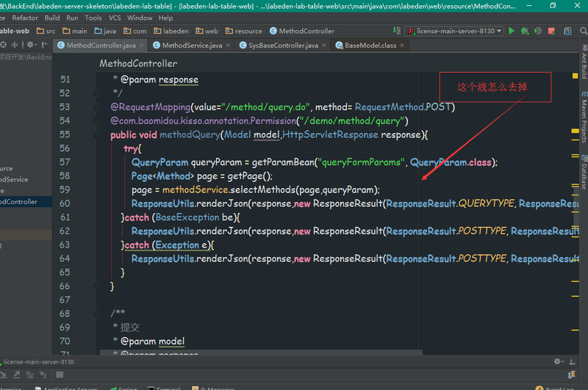Open the Refactor menu
Viewport: 588px width, 390px height.
25,18
